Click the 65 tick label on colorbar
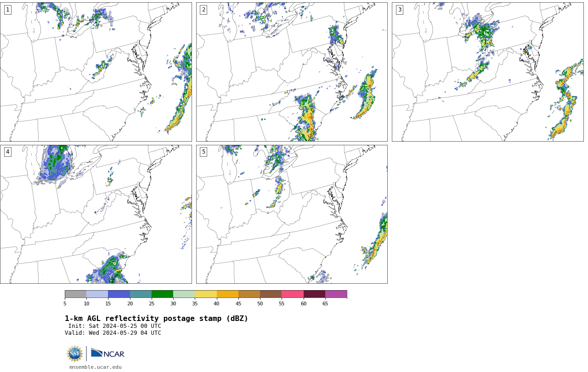This screenshot has height=372, width=588. 325,303
